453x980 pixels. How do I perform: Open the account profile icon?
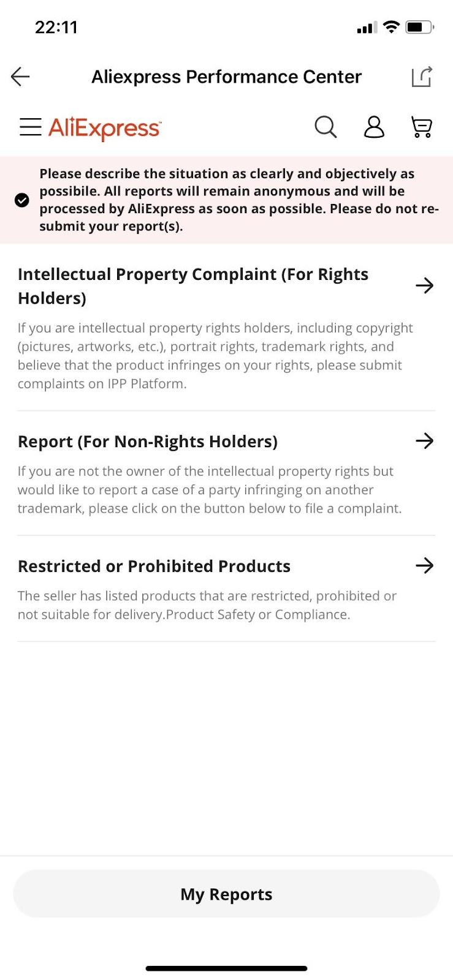(x=374, y=127)
